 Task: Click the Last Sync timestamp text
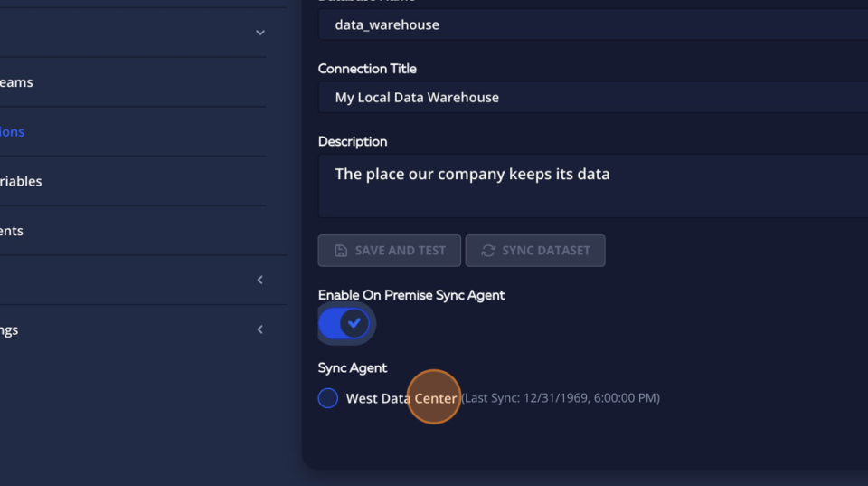tap(561, 398)
